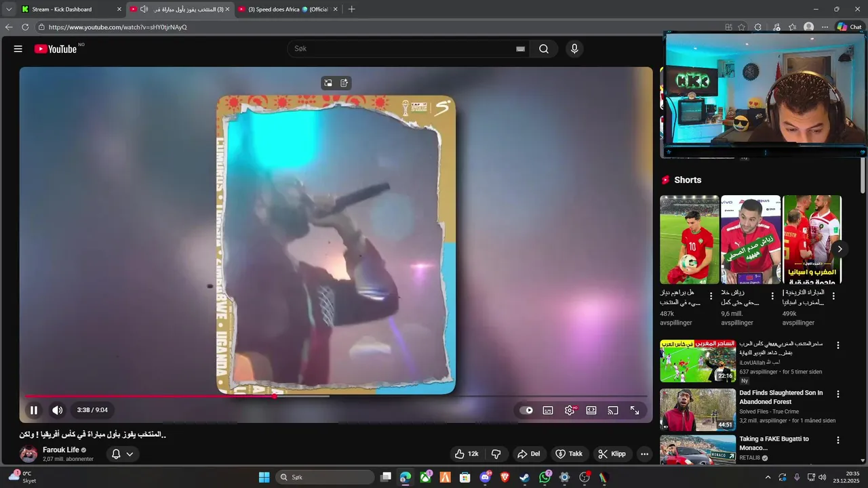868x488 pixels.
Task: Switch to theater mode
Action: tap(591, 410)
